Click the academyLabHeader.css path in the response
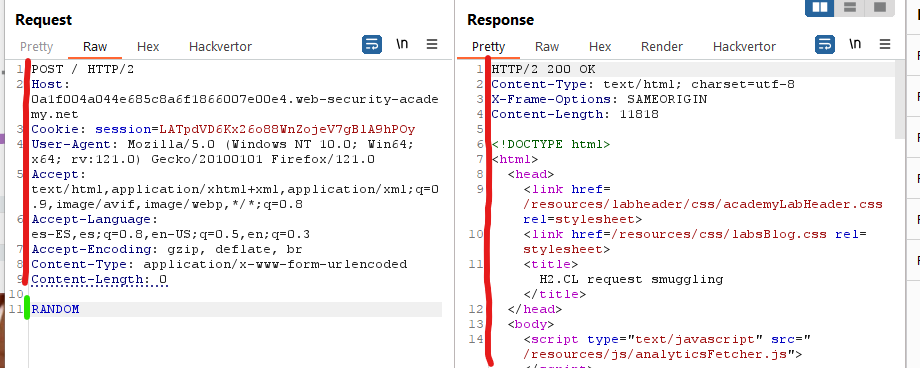 tap(703, 204)
